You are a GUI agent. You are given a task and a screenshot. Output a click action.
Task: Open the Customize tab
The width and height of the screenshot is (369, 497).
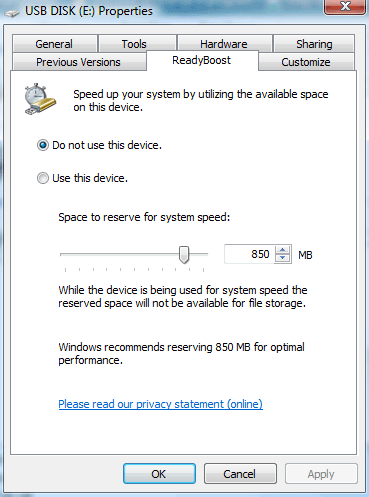[306, 62]
